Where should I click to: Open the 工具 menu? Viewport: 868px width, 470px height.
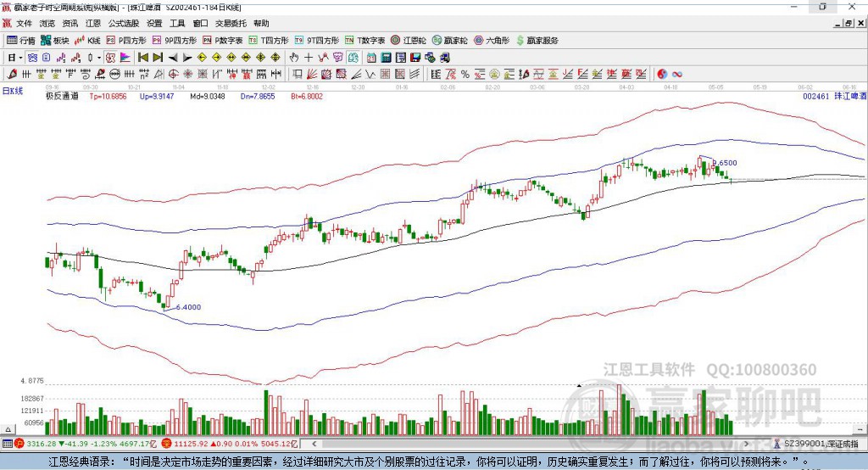[177, 23]
